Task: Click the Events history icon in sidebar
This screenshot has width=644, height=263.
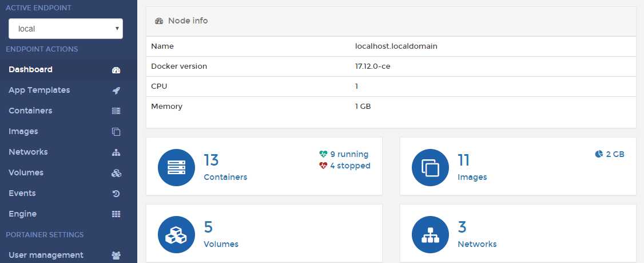Action: [x=116, y=194]
